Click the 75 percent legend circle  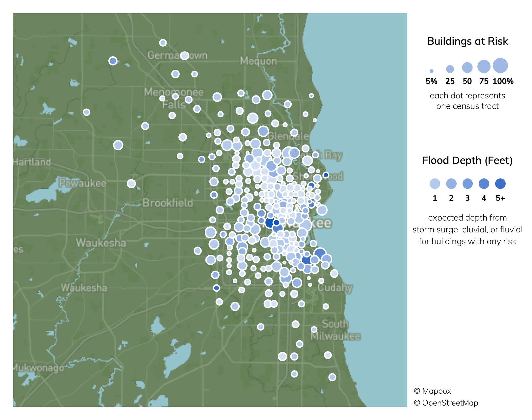click(484, 66)
